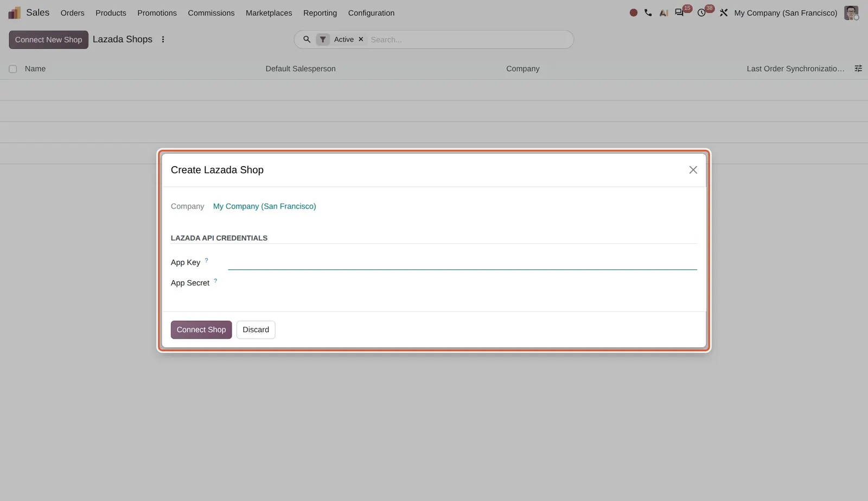This screenshot has height=501, width=868.
Task: Open the Orders menu
Action: point(72,12)
